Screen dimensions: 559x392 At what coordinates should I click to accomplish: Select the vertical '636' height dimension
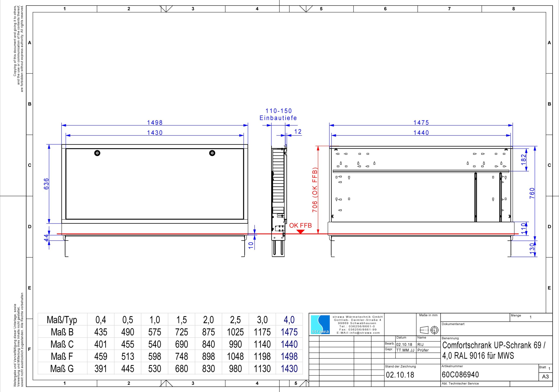[46, 184]
